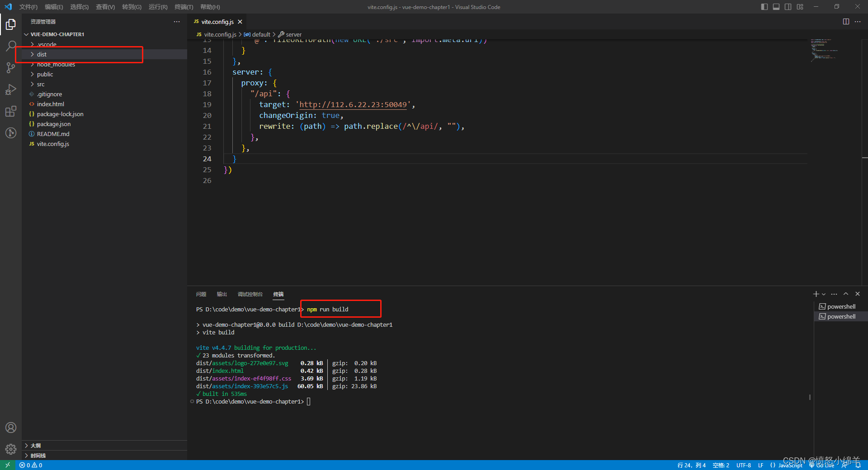Expand the node_modules folder
Viewport: 868px width, 470px height.
click(x=104, y=64)
